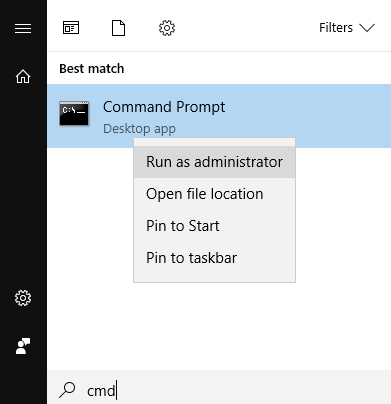
Task: Select Pin to Start
Action: (214, 226)
